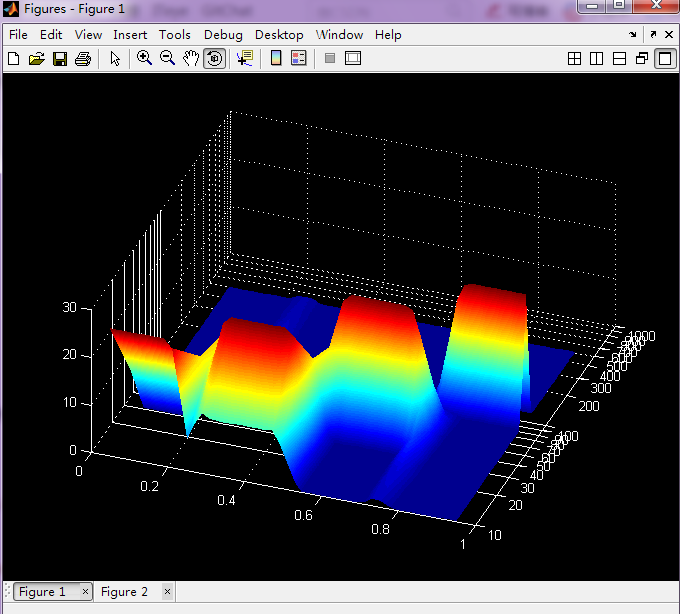Image resolution: width=680 pixels, height=614 pixels.
Task: Click the New Figure icon
Action: click(x=13, y=59)
